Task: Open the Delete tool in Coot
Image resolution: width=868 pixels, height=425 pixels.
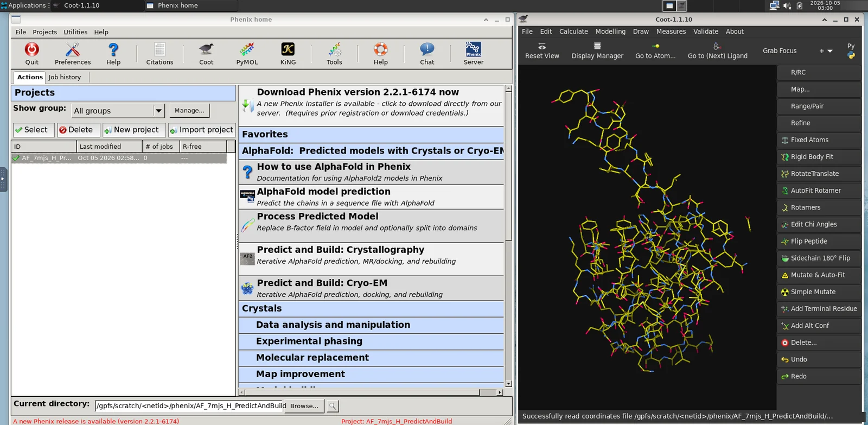Action: coord(819,342)
